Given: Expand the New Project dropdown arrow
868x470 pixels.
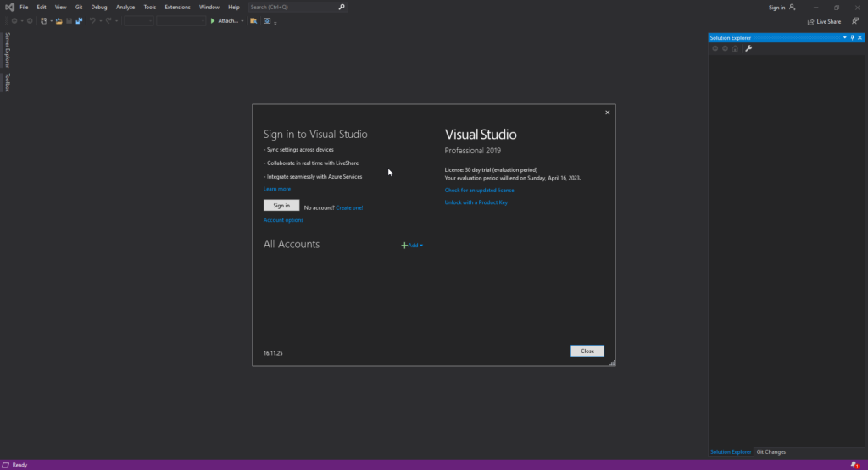Looking at the screenshot, I should click(x=51, y=21).
